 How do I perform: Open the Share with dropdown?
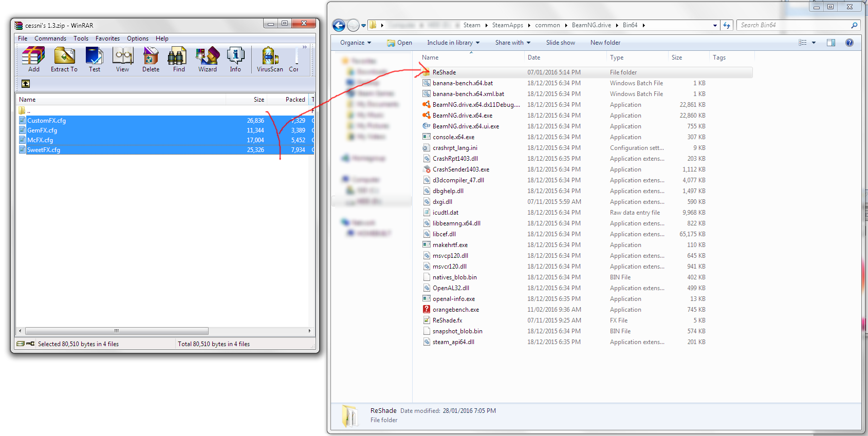[x=512, y=43]
